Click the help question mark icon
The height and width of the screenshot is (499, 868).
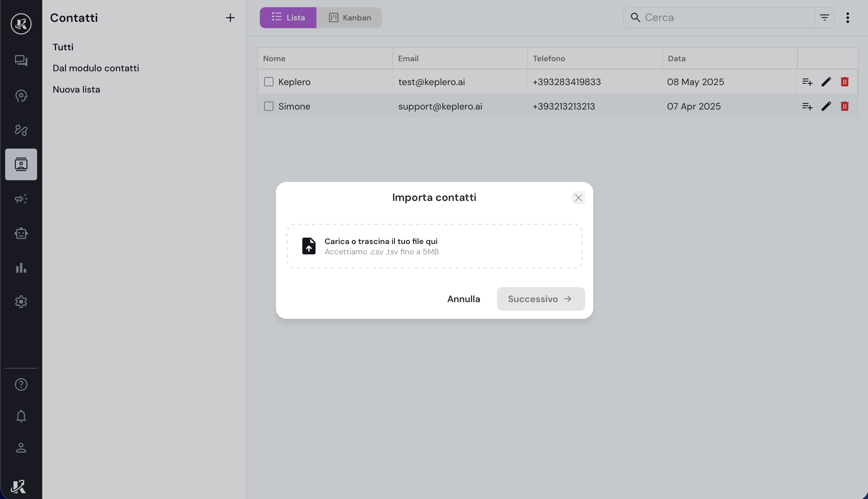point(21,385)
